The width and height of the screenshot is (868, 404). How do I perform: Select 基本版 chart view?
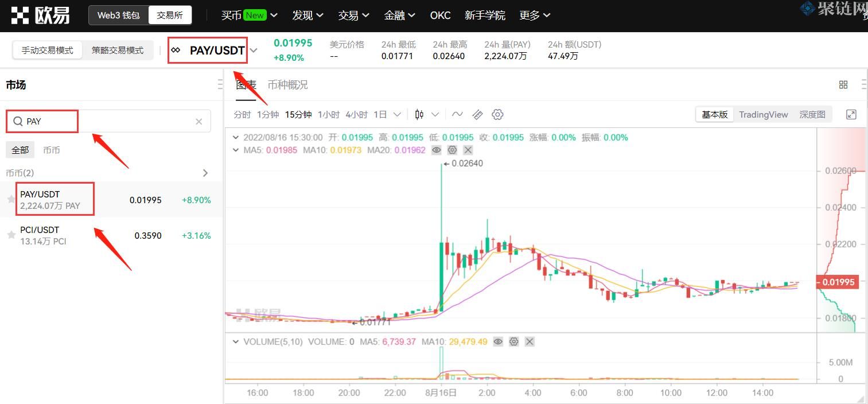pyautogui.click(x=714, y=114)
